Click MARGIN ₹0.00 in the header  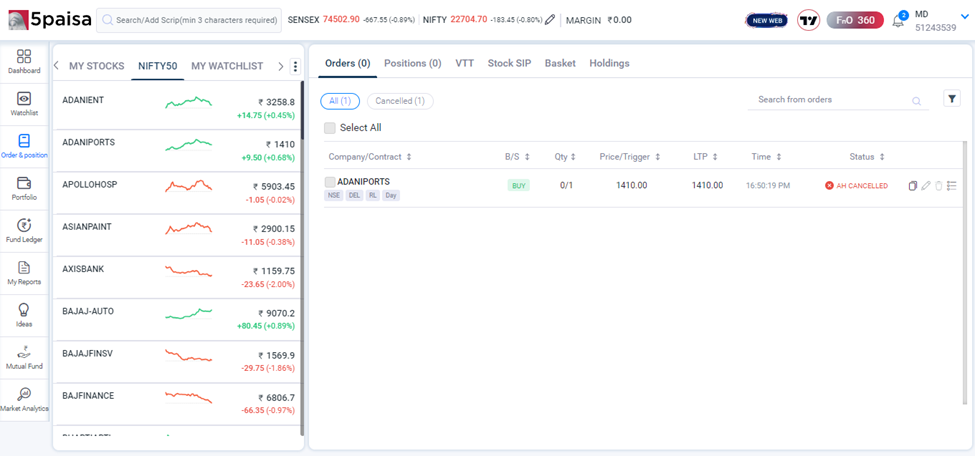pos(599,20)
